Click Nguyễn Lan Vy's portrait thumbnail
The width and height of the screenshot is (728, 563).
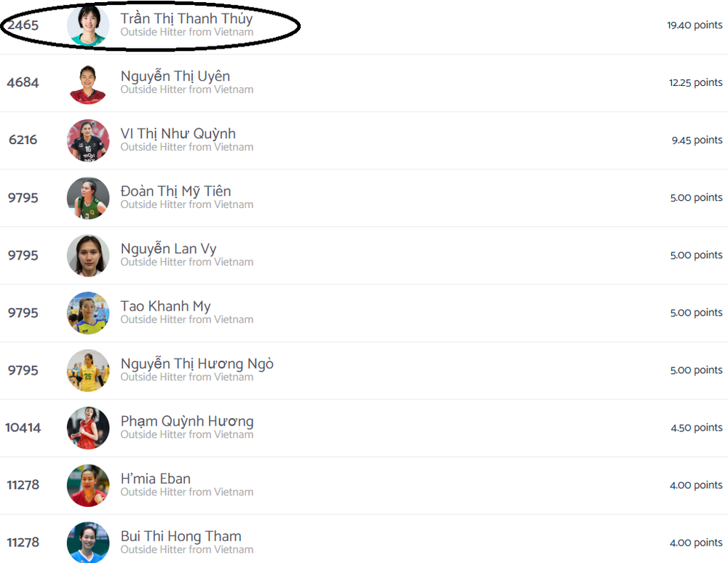click(88, 255)
